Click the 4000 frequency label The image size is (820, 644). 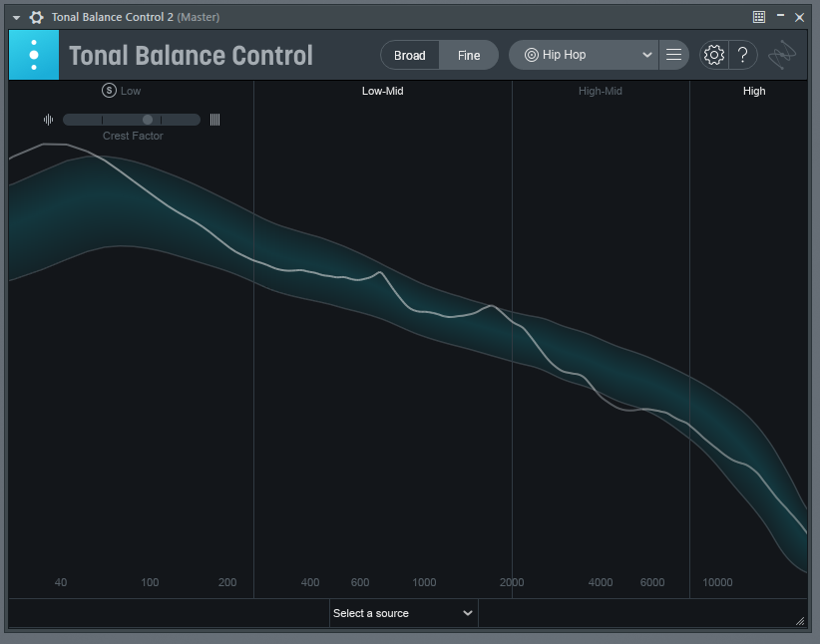[601, 582]
